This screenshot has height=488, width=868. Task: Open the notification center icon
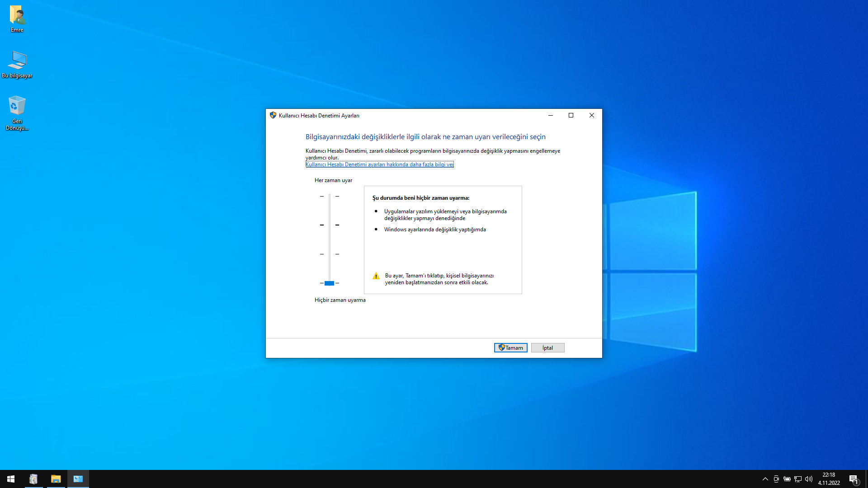pyautogui.click(x=854, y=479)
